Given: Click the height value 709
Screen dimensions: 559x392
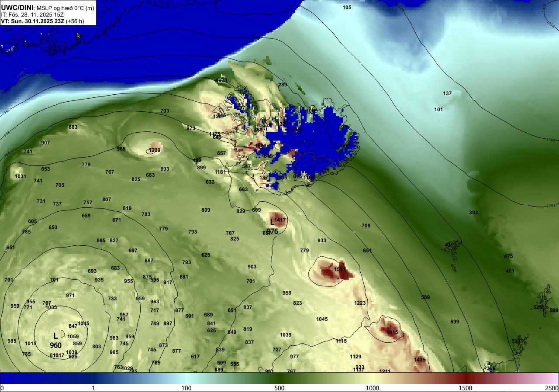Looking at the screenshot, I should 366,226.
